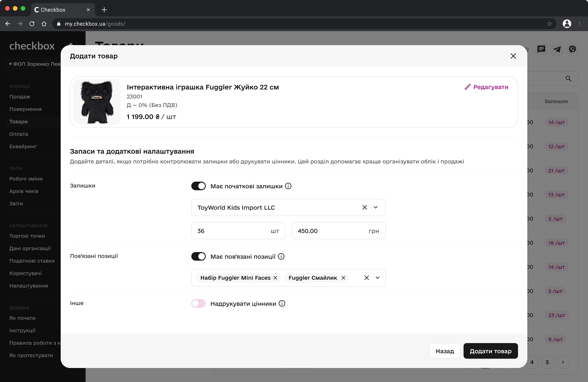Close the Checkbox browser tab

(x=88, y=10)
